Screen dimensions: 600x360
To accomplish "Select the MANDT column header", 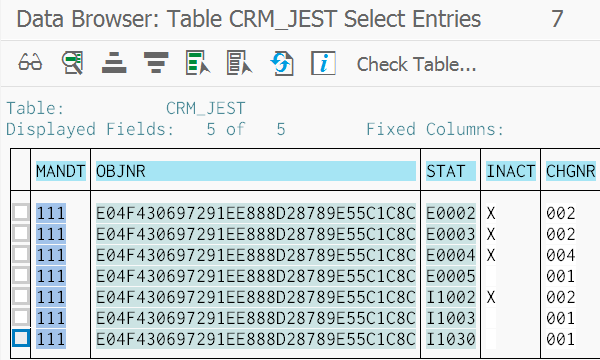I will [x=60, y=171].
